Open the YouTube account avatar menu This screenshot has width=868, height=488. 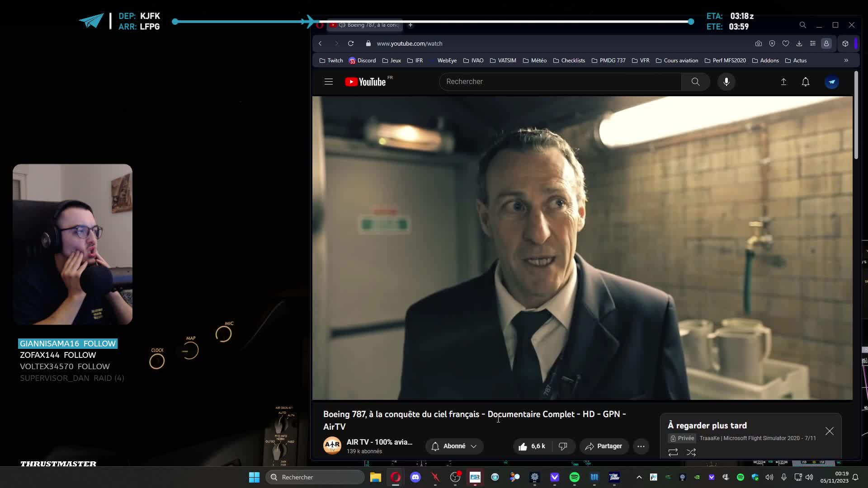pyautogui.click(x=832, y=82)
